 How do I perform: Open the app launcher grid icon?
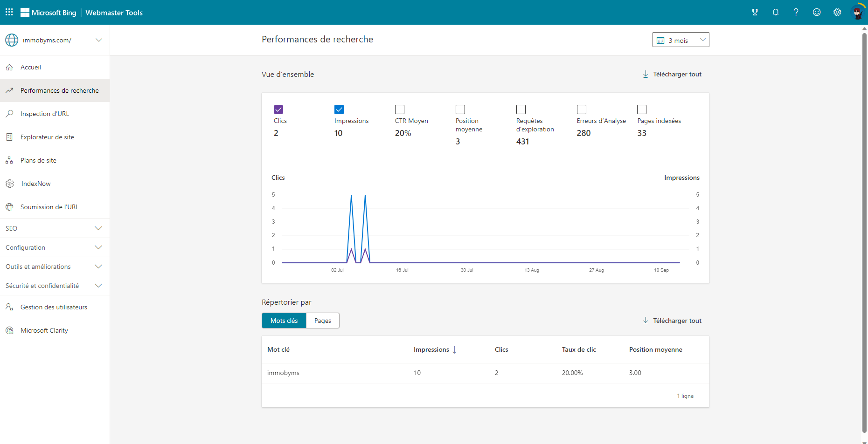point(9,12)
